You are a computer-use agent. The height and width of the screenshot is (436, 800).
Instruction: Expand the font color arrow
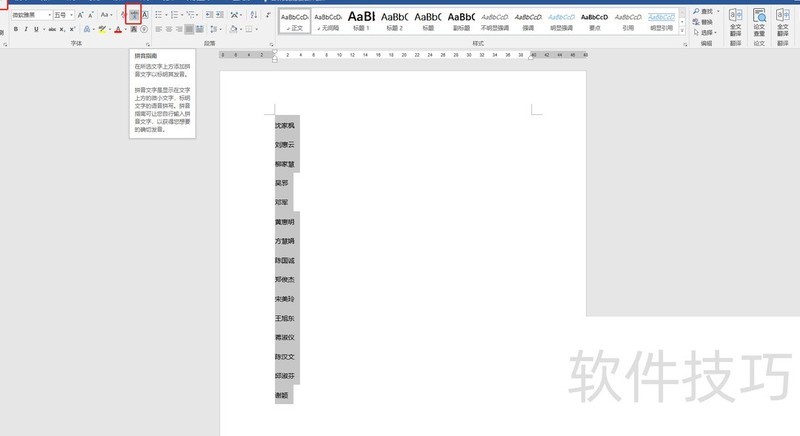coord(126,29)
